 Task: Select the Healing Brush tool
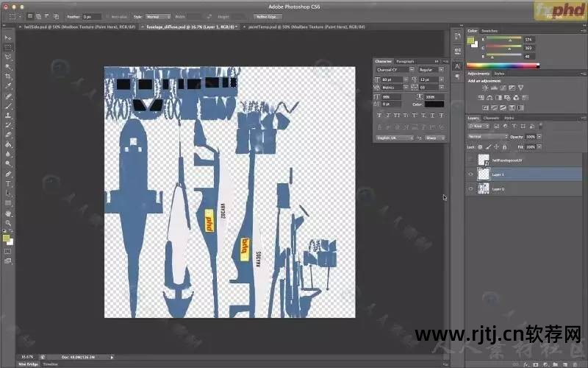(x=8, y=96)
